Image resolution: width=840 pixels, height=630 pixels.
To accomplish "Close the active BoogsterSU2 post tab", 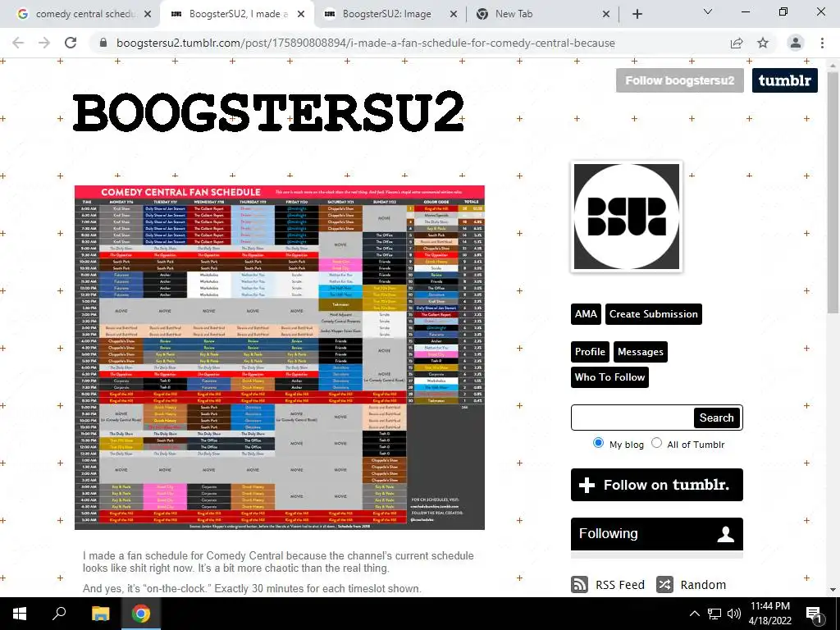I will tap(301, 14).
